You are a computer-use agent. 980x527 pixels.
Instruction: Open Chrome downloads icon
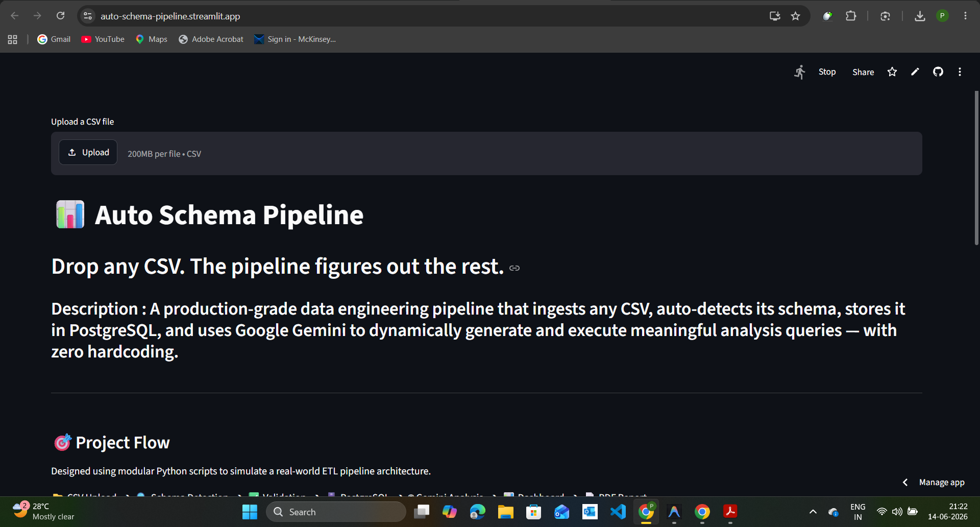[x=920, y=16]
